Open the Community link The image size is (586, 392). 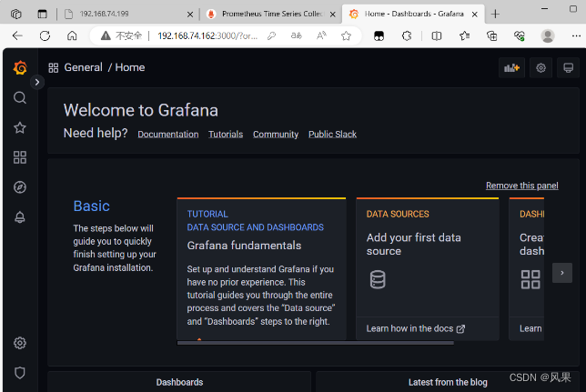(x=276, y=135)
